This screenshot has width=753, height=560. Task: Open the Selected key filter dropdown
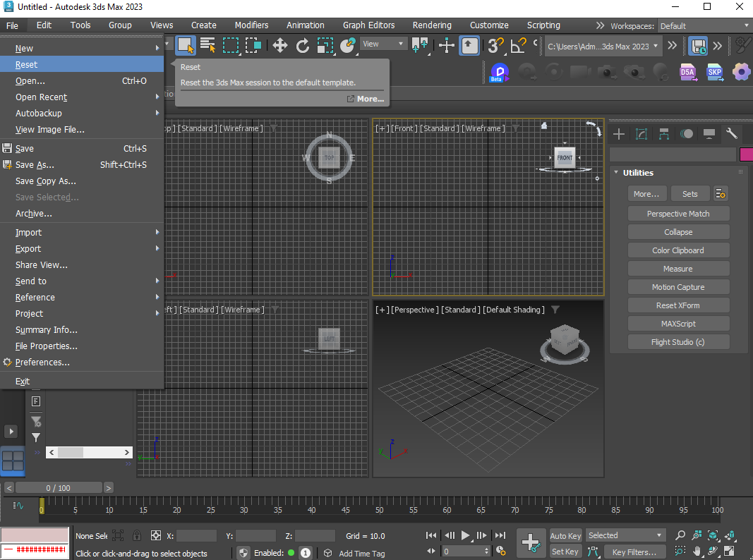click(x=625, y=535)
